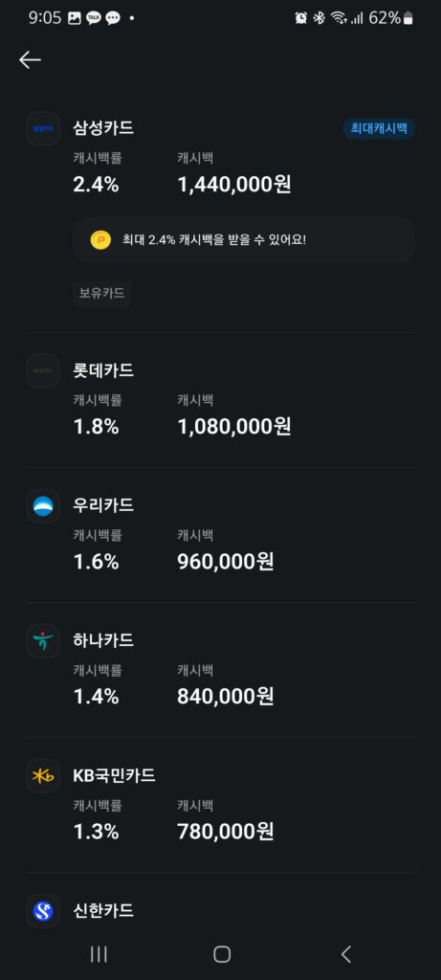
Task: Tap the KB국민카드 logo icon
Action: click(x=42, y=775)
